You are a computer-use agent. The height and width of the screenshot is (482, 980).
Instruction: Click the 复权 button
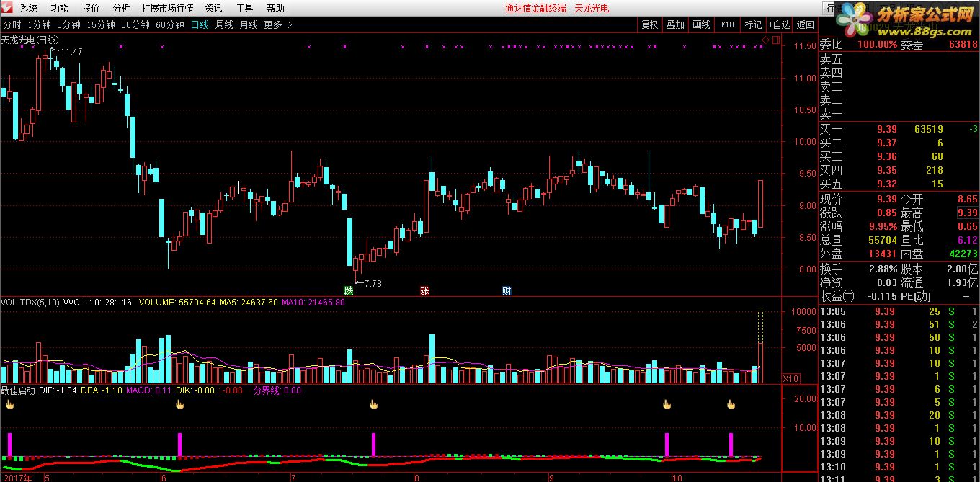coord(649,24)
